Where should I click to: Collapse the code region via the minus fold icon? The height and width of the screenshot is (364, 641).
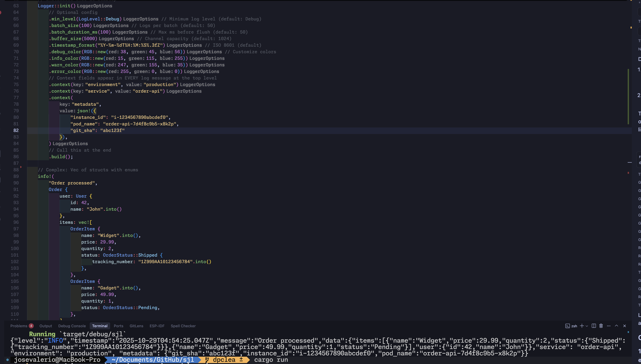630,163
